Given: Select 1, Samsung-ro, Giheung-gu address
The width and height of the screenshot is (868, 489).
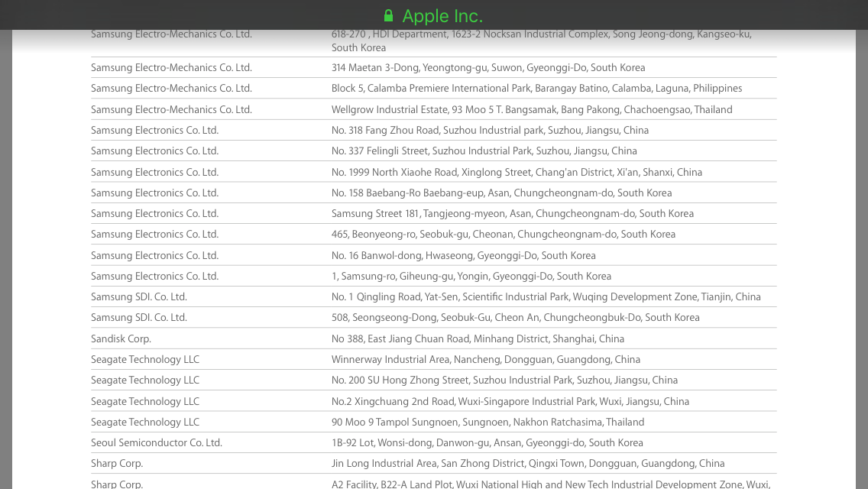Looking at the screenshot, I should coord(471,277).
